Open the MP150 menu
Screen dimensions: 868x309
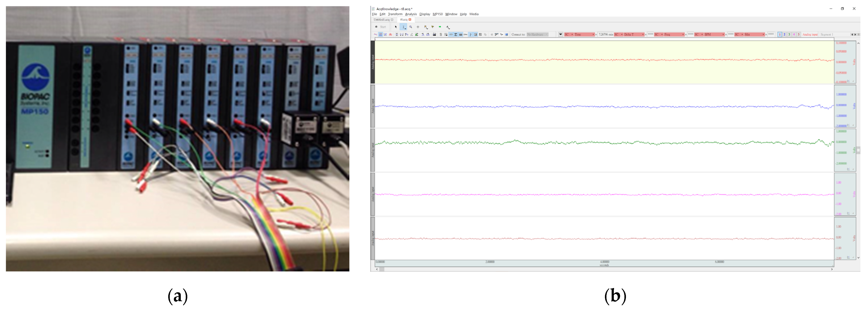pyautogui.click(x=437, y=14)
